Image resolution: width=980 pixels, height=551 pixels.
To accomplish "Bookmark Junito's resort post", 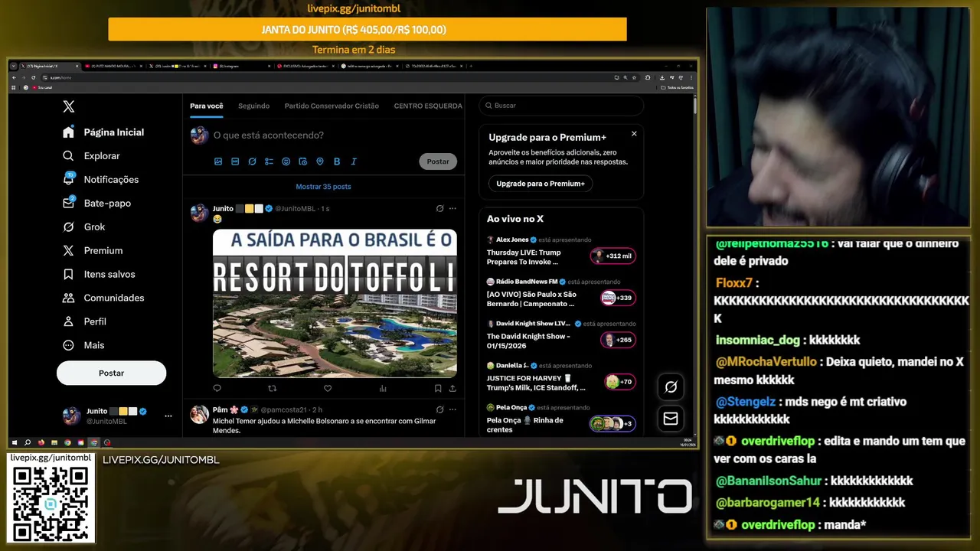I will pos(438,389).
